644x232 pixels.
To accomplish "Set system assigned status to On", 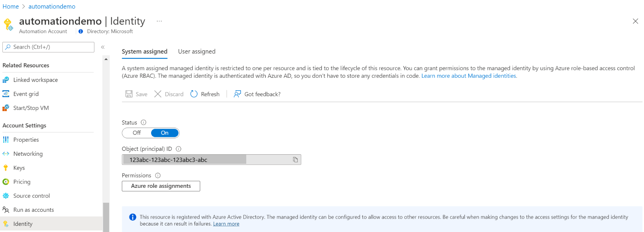I will [x=164, y=133].
